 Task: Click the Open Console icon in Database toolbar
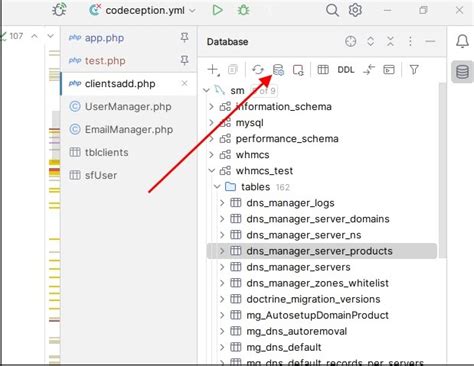389,70
